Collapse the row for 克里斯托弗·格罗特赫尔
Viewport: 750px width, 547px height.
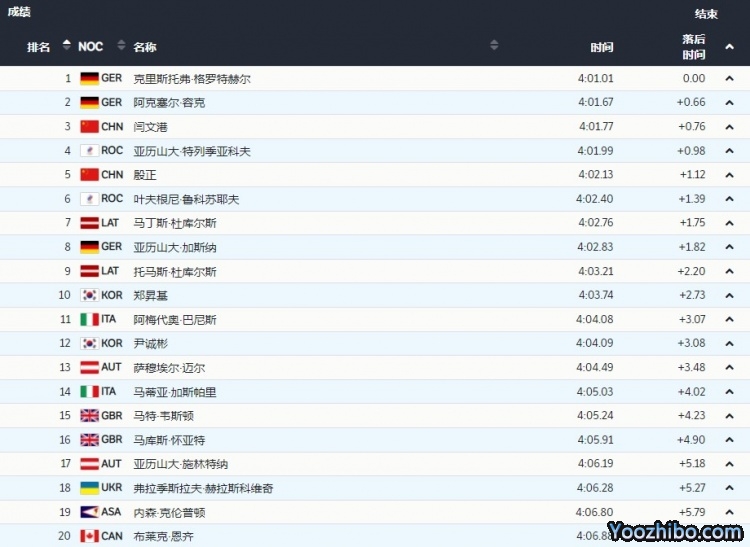click(x=729, y=78)
